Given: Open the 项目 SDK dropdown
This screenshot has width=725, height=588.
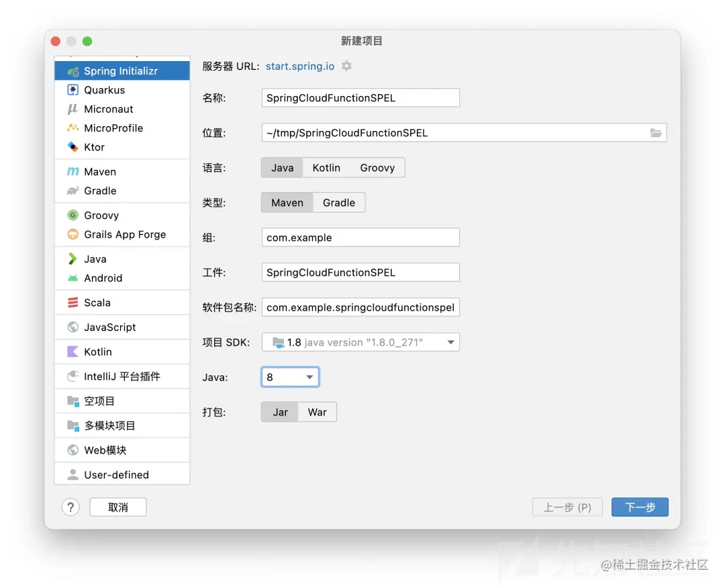Looking at the screenshot, I should tap(360, 342).
